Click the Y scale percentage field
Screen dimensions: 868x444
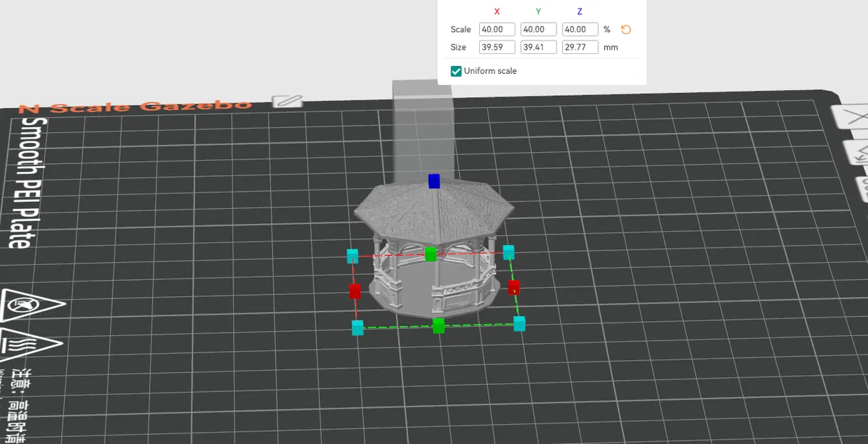click(537, 29)
